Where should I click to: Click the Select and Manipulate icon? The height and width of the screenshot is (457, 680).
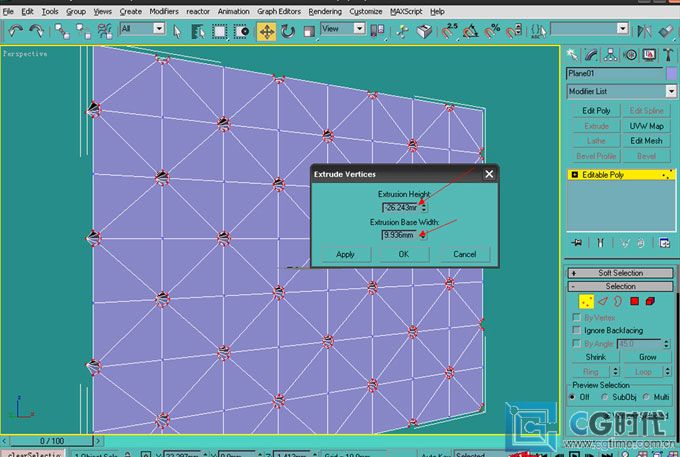(x=403, y=31)
